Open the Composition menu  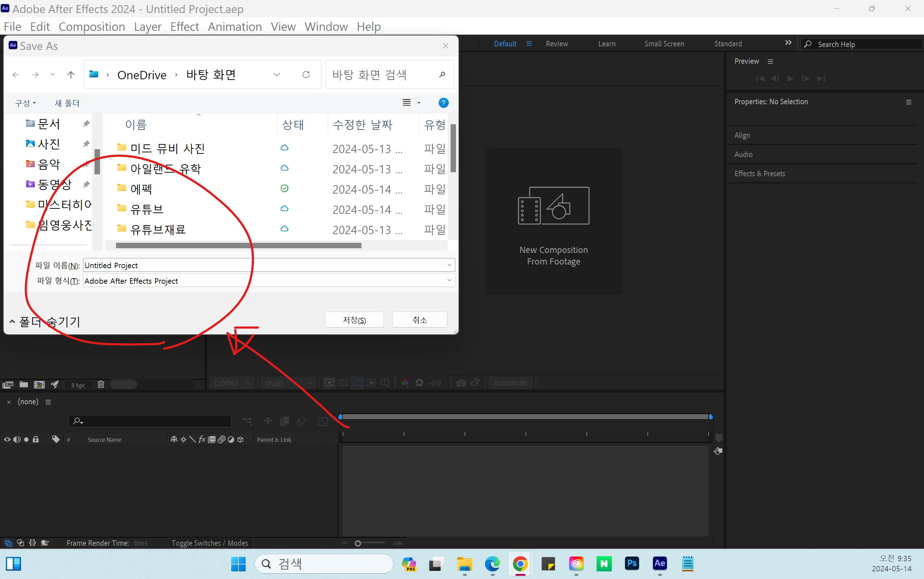[92, 26]
